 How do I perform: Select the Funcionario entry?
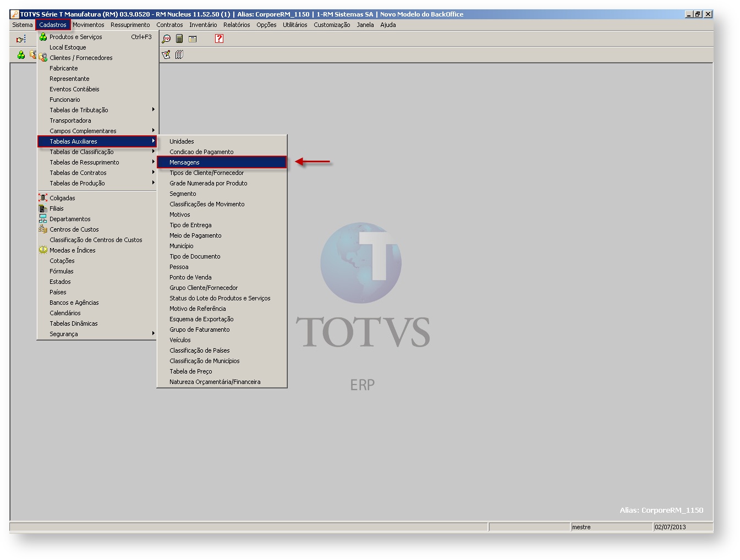[97, 100]
